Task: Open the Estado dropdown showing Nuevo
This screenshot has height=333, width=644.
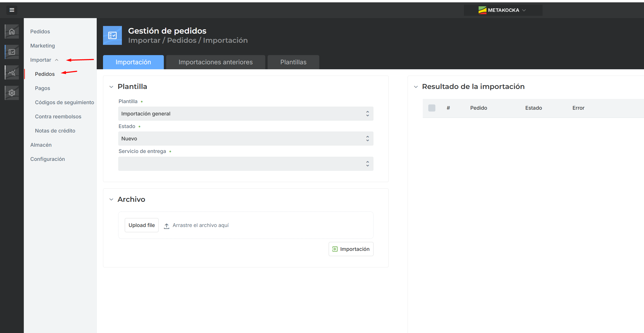Action: pyautogui.click(x=246, y=139)
